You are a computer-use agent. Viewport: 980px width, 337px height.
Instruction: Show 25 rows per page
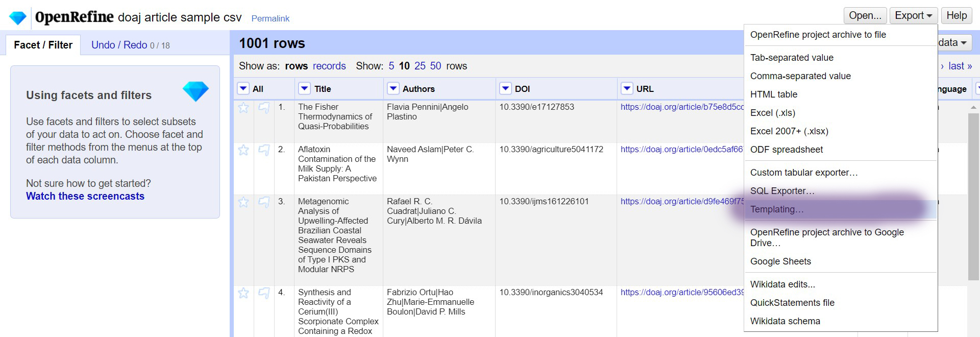pos(420,66)
